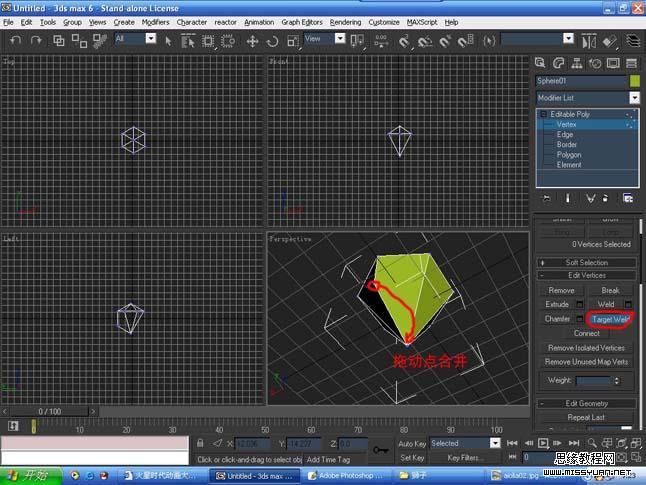Switch to the Utilities command panel tab

click(631, 63)
